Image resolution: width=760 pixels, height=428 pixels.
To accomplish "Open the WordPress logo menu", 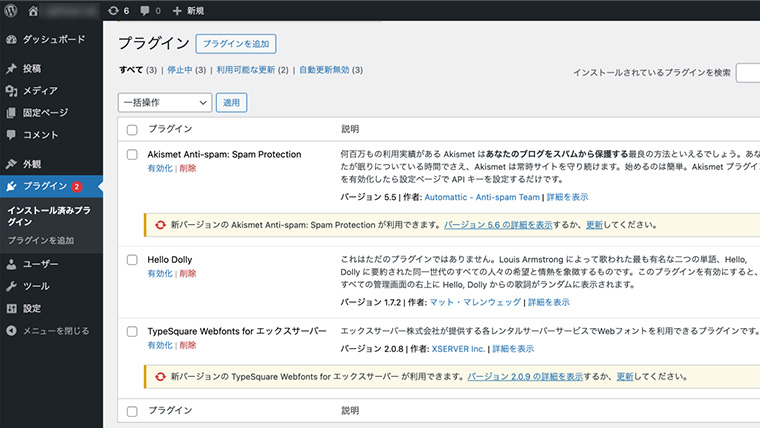I will [11, 10].
